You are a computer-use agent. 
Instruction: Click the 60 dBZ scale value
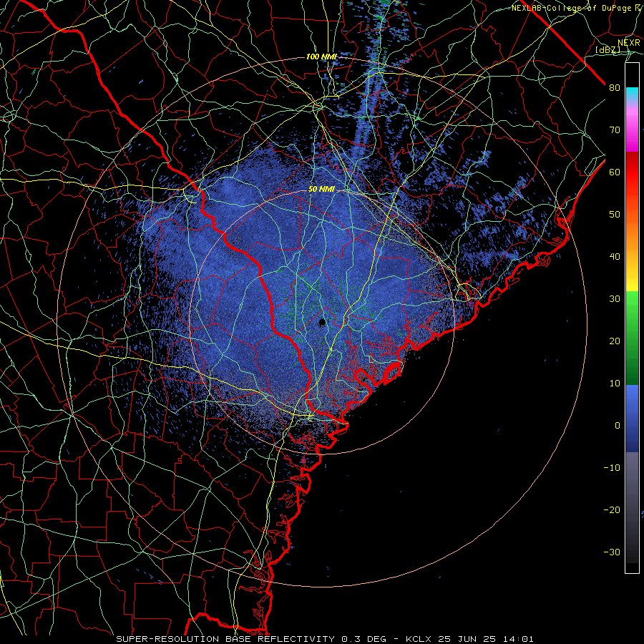(615, 172)
